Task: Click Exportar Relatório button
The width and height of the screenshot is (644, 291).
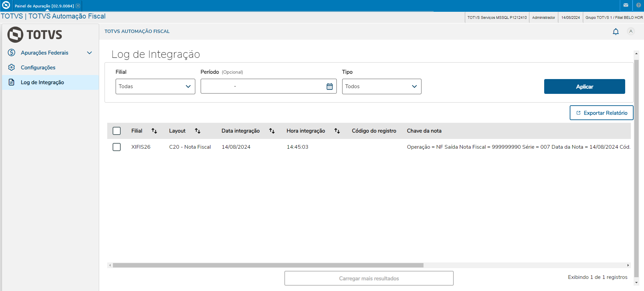Action: [x=602, y=113]
